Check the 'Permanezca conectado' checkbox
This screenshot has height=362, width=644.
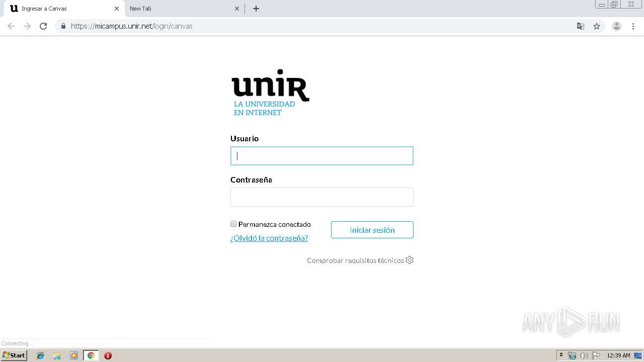[x=233, y=224]
